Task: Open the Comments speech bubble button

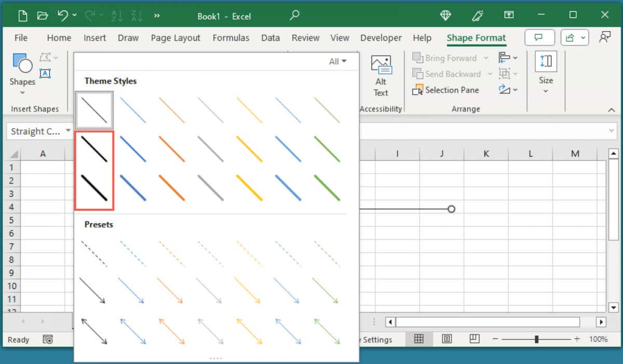Action: 539,37
